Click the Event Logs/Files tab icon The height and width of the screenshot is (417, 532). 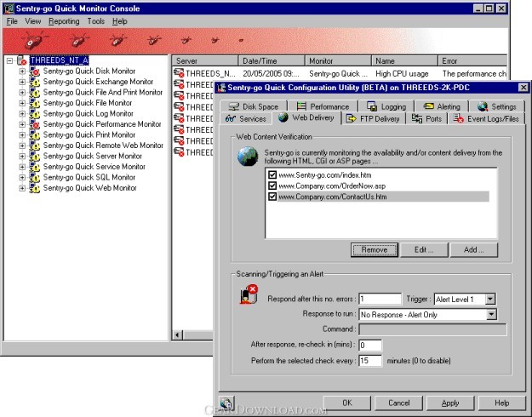tap(459, 118)
